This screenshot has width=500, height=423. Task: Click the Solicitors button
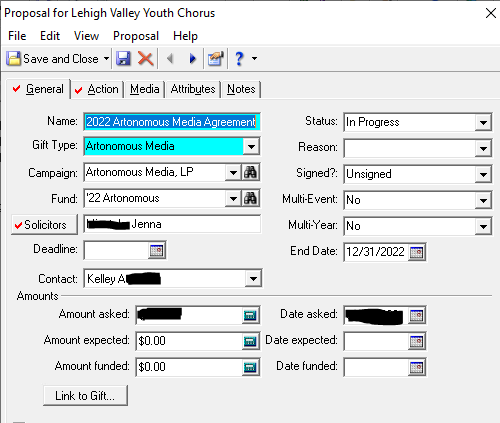44,225
